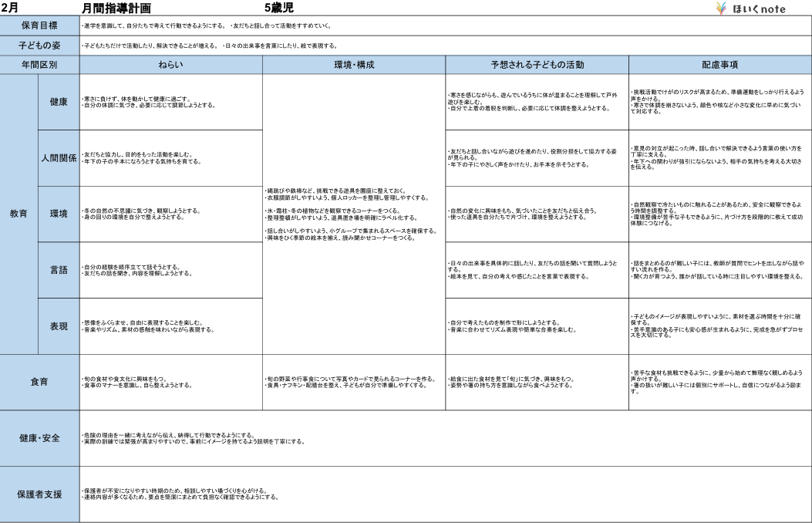Select the 環境・構成 column header

(x=354, y=66)
